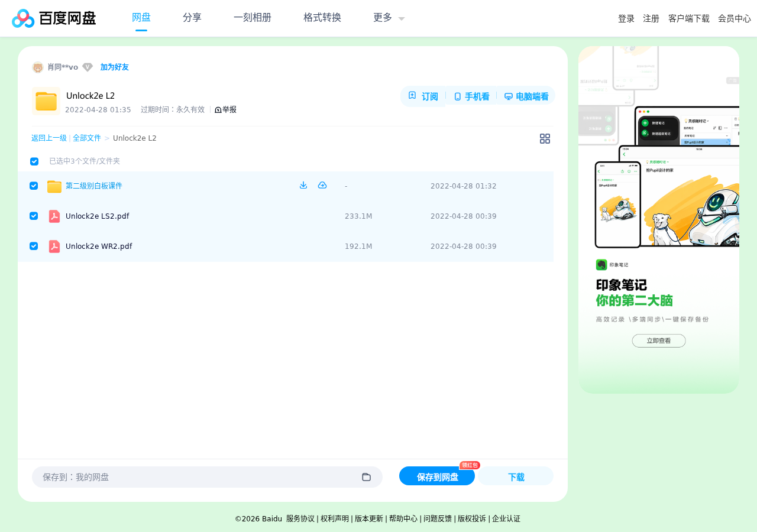Screen dimensions: 757x532
Task: Uncheck the Unlock2e LS2.pdf checkbox
Action: pos(34,216)
